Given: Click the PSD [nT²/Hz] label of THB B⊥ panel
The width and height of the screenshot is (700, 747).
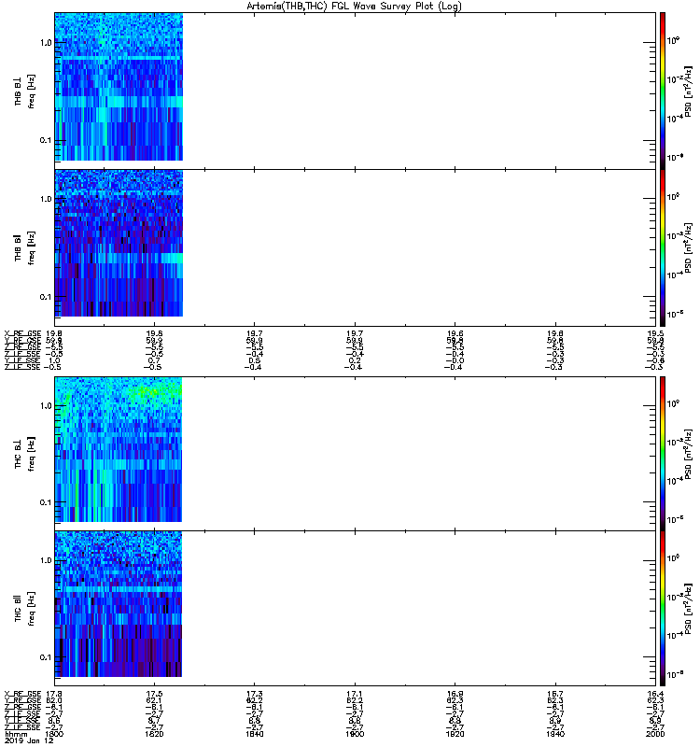Looking at the screenshot, I should coord(688,92).
